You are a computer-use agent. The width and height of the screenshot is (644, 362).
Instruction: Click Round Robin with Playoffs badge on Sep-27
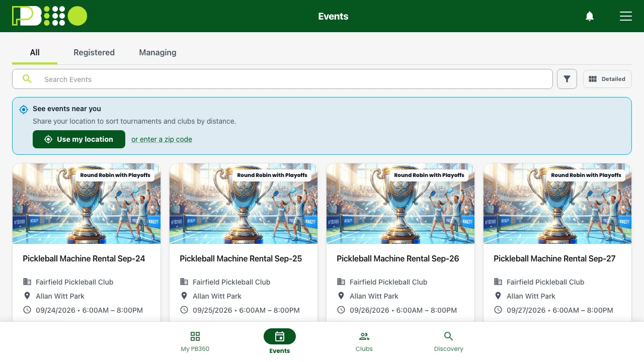586,175
